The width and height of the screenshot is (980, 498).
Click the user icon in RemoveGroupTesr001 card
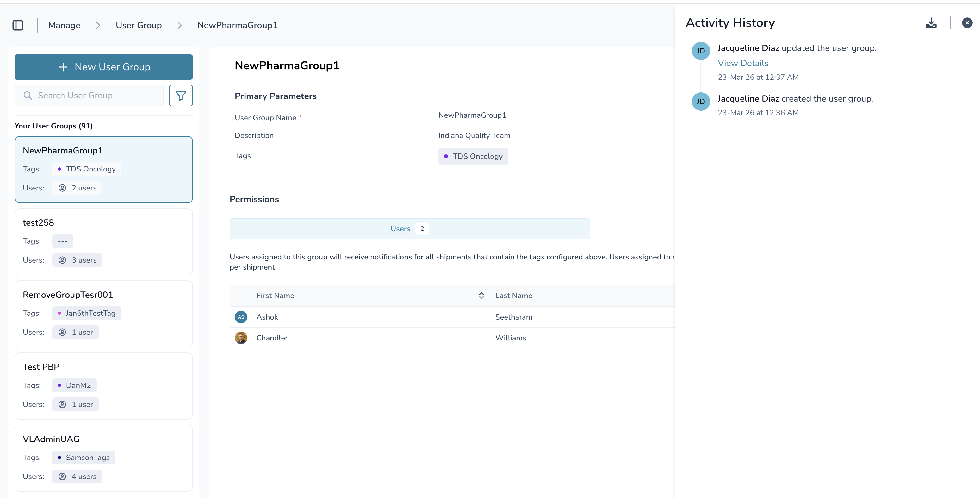click(x=62, y=332)
